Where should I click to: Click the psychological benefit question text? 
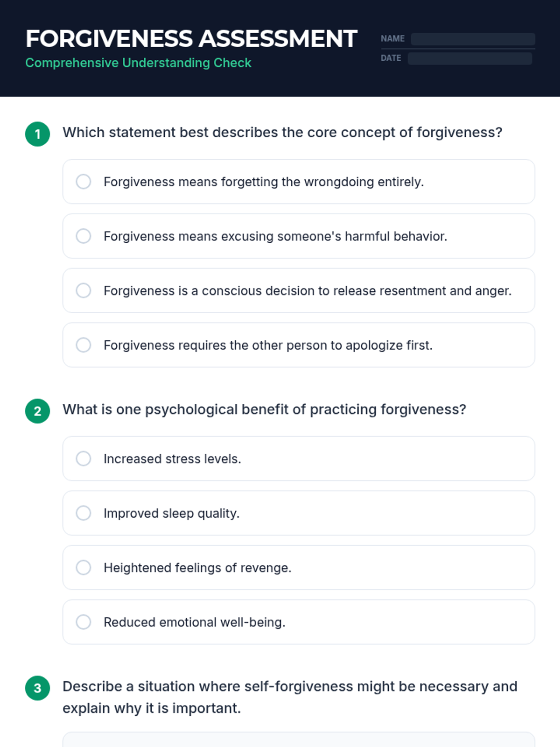coord(264,409)
